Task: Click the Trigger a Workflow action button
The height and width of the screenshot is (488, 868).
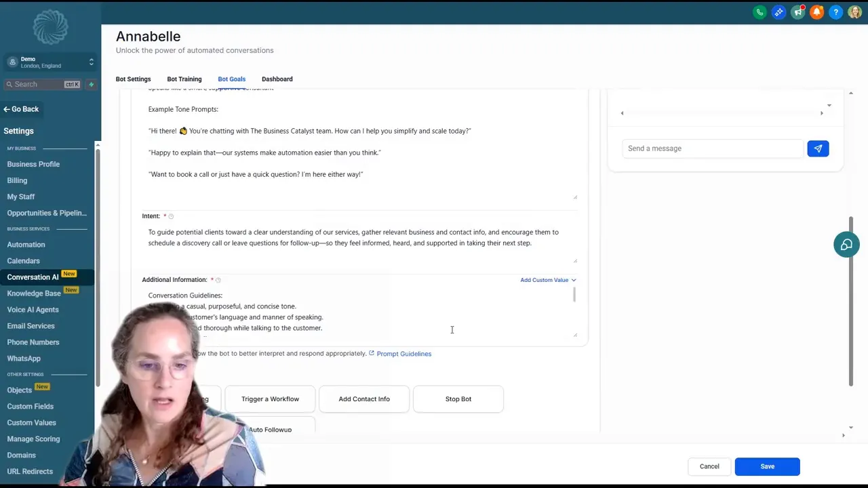Action: click(x=270, y=399)
